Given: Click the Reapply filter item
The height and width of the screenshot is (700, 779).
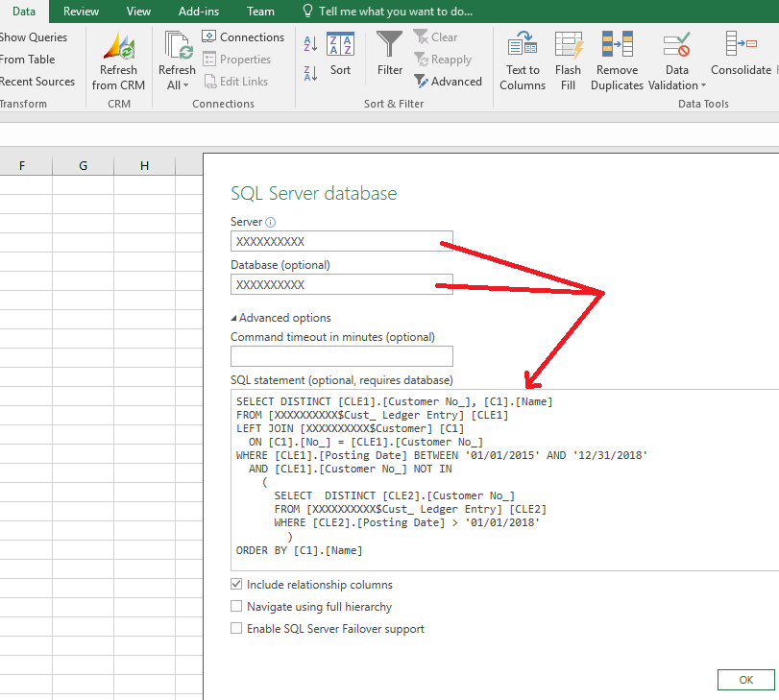Looking at the screenshot, I should pyautogui.click(x=443, y=60).
